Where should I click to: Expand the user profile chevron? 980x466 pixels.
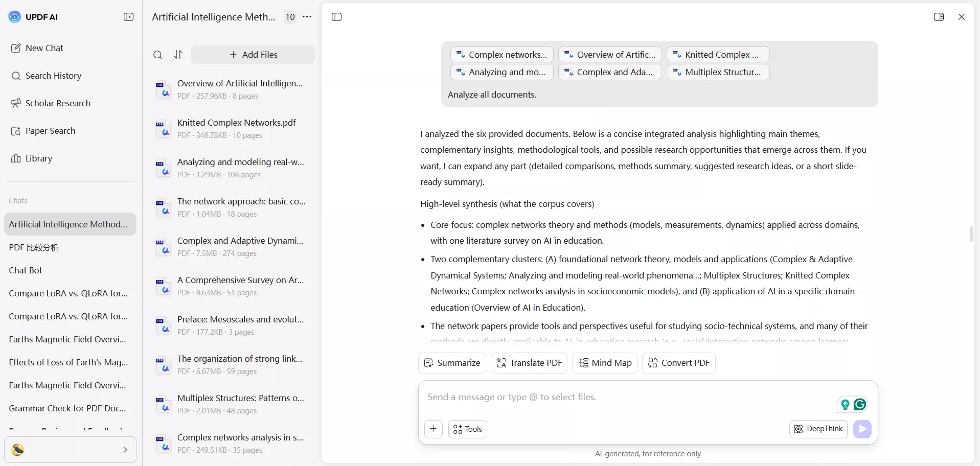(125, 450)
